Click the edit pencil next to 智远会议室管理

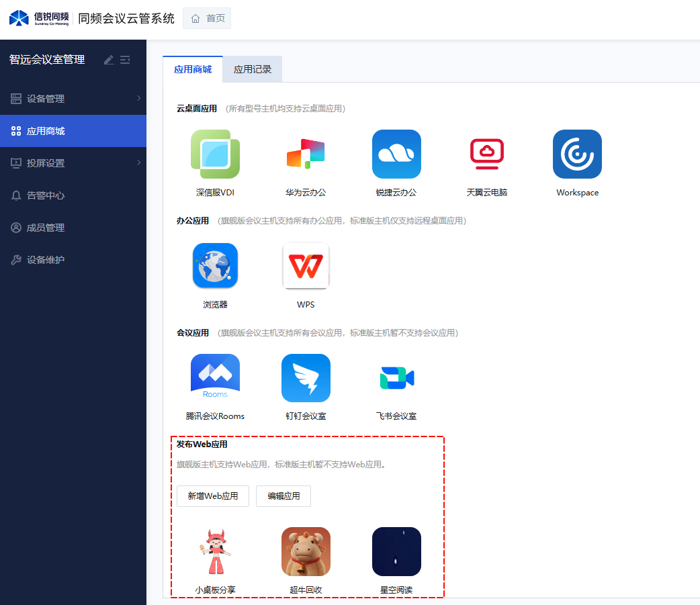point(109,60)
